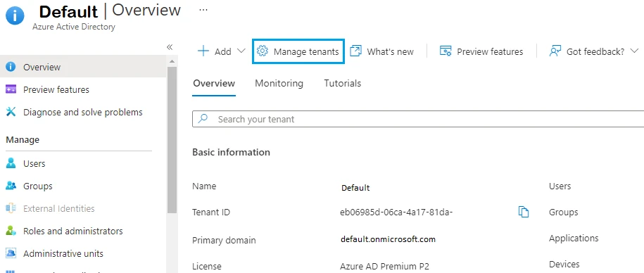Screen dimensions: 644x273
Task: Switch to the Overview tab
Action: 214,83
